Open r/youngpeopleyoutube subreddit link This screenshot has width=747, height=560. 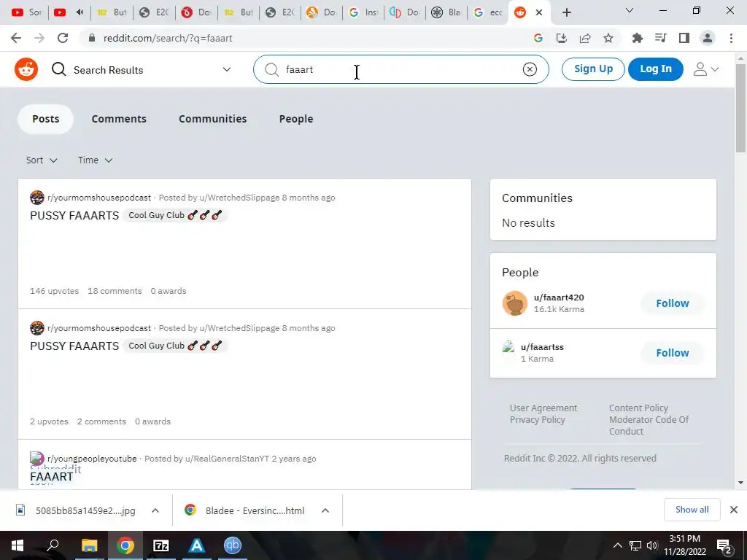point(92,459)
